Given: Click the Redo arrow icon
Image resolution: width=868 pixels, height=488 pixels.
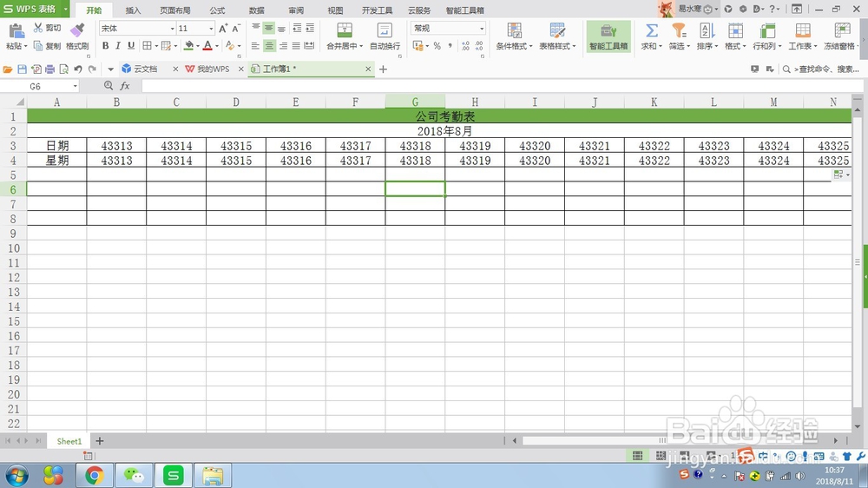Looking at the screenshot, I should [x=92, y=69].
